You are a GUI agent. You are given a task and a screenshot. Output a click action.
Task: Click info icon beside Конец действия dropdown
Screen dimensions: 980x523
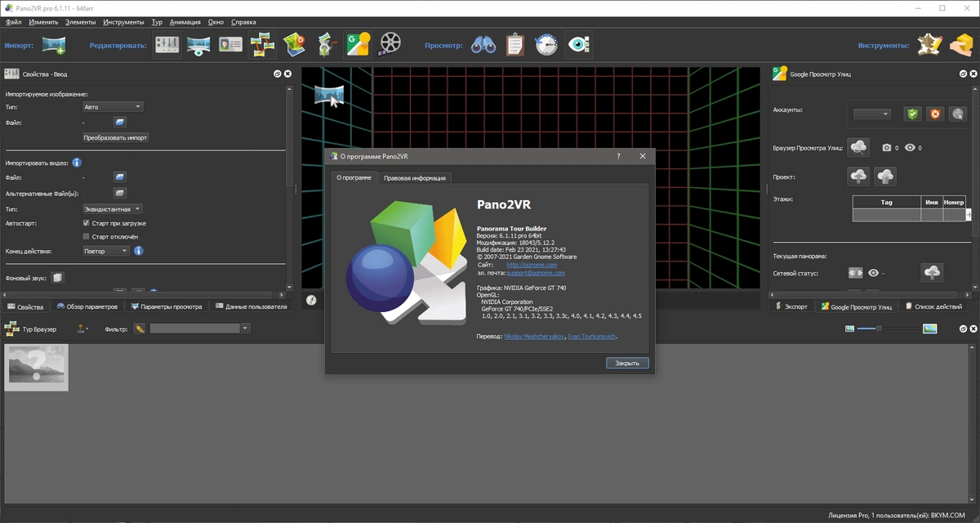tap(139, 251)
